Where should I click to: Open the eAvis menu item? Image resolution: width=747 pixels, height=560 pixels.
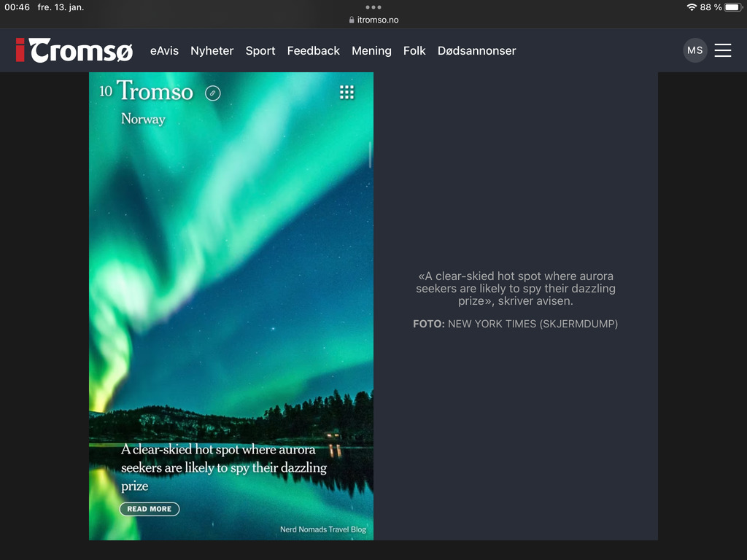pos(164,50)
